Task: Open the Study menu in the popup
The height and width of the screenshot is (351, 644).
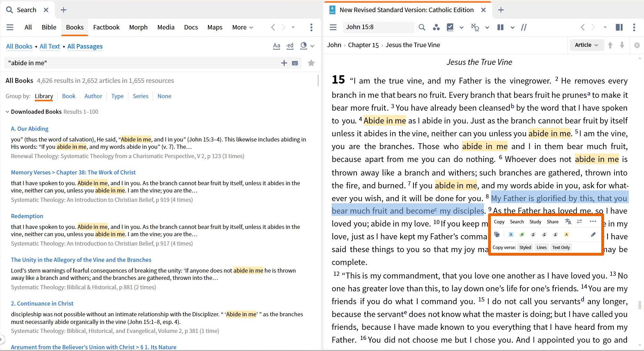Action: click(535, 222)
